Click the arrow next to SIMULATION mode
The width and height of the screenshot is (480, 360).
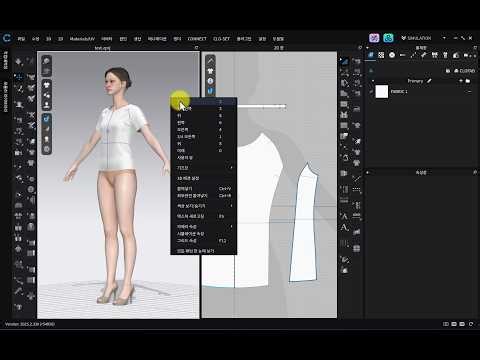click(444, 38)
